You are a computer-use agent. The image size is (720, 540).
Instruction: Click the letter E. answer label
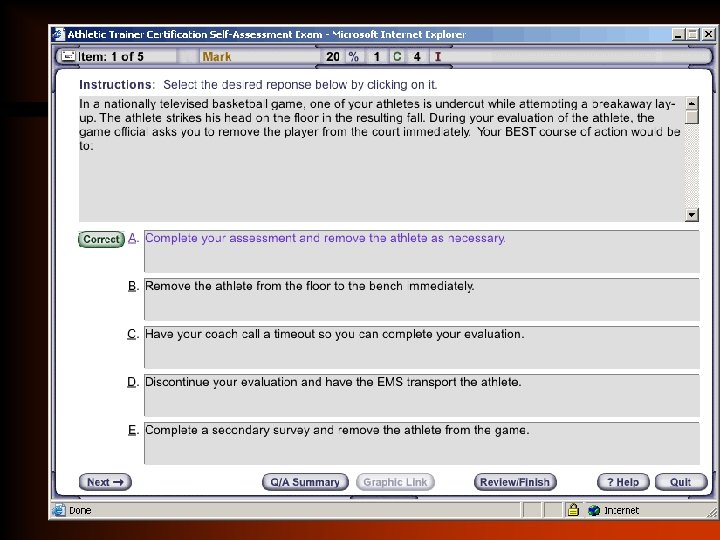pos(133,430)
